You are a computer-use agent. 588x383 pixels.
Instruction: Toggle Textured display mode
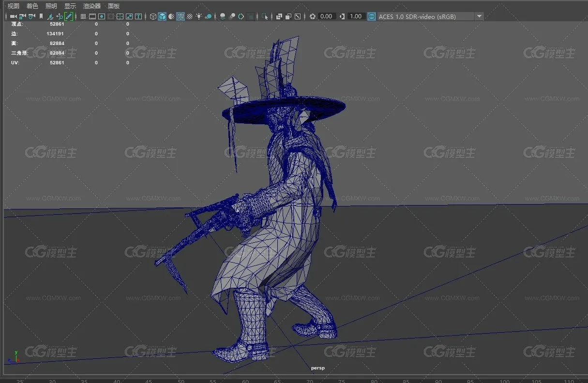190,16
